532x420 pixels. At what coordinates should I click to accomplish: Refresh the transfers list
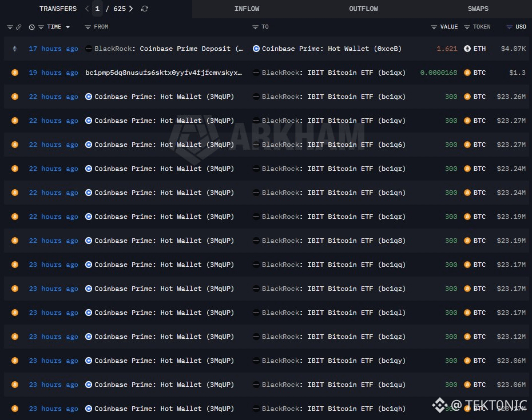coord(145,9)
